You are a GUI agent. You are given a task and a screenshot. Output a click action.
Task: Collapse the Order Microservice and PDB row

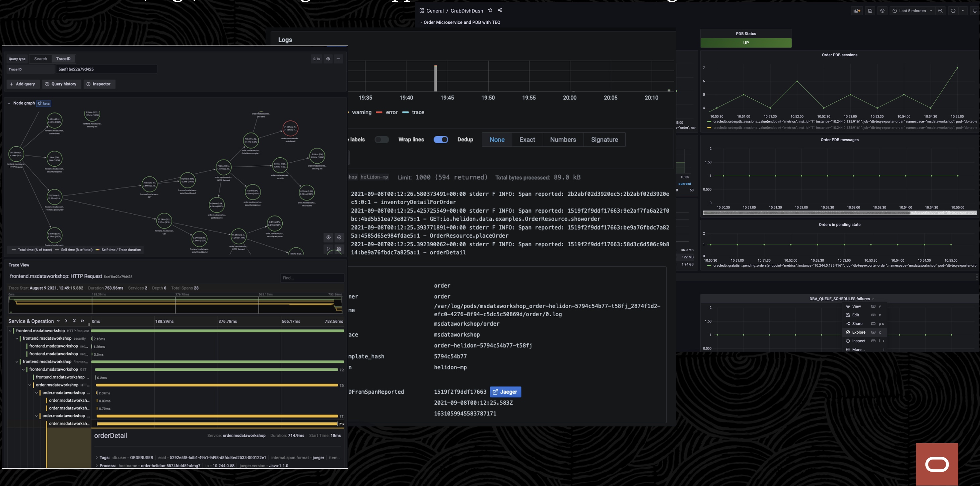422,22
